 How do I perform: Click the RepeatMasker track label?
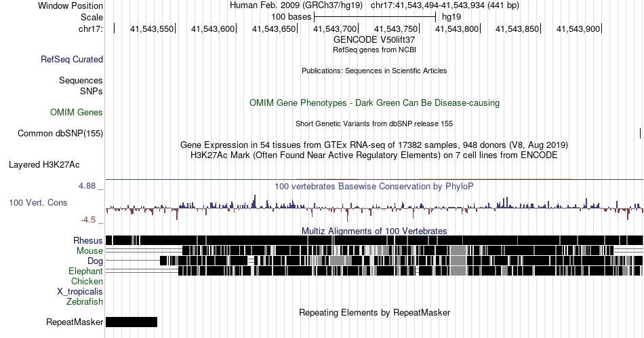[75, 322]
